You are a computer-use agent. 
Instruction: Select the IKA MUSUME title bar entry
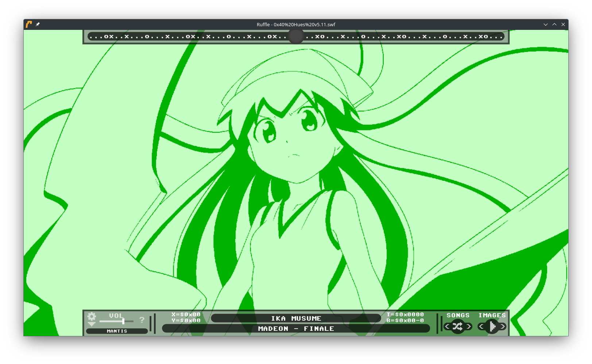pyautogui.click(x=296, y=318)
